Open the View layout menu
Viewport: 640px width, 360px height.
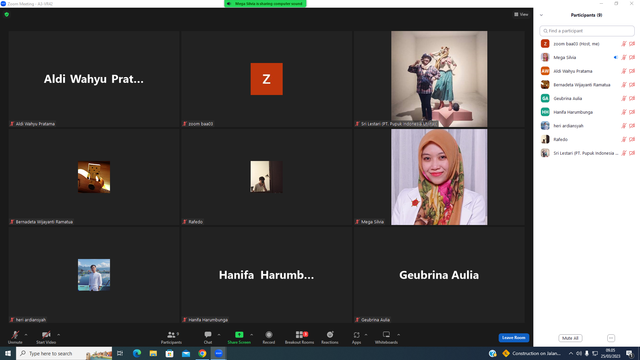521,14
